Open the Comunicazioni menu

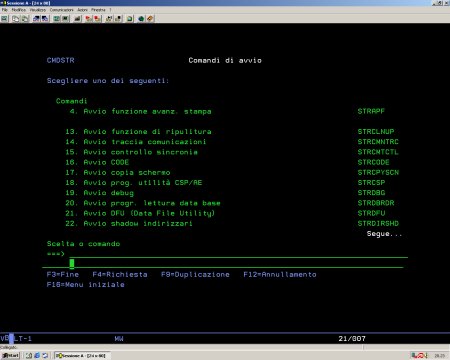[x=61, y=10]
